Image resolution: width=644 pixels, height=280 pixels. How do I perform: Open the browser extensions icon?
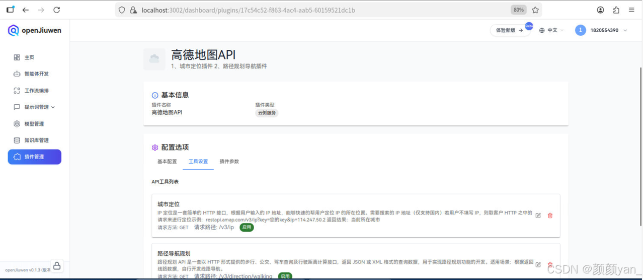coord(616,10)
